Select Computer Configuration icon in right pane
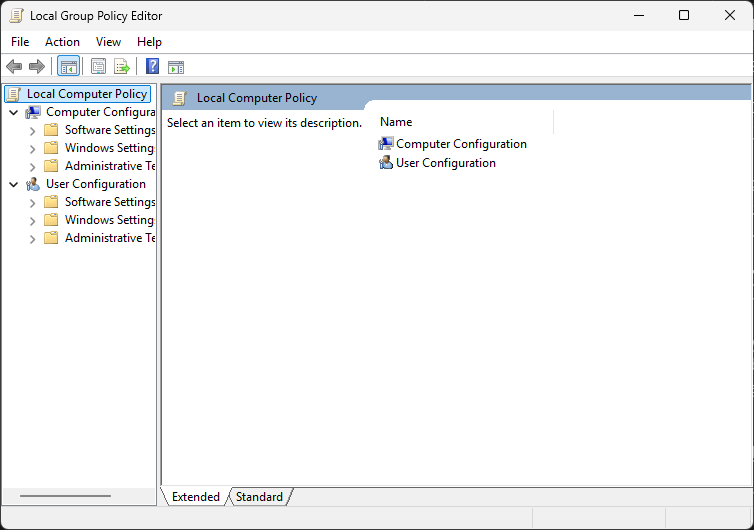 [386, 144]
